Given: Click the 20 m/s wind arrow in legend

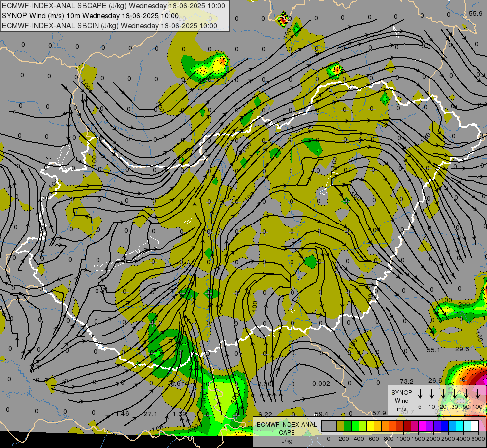Looking at the screenshot, I should click(x=443, y=393).
